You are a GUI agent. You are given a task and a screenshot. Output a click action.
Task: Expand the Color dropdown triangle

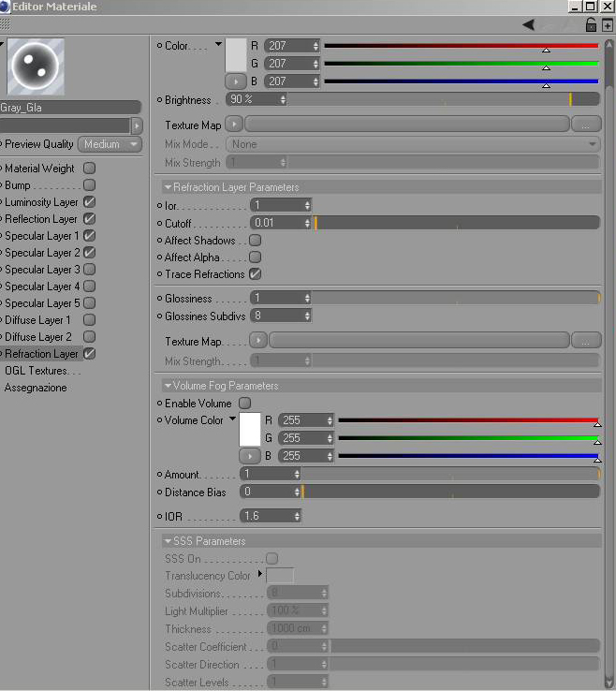click(x=218, y=44)
